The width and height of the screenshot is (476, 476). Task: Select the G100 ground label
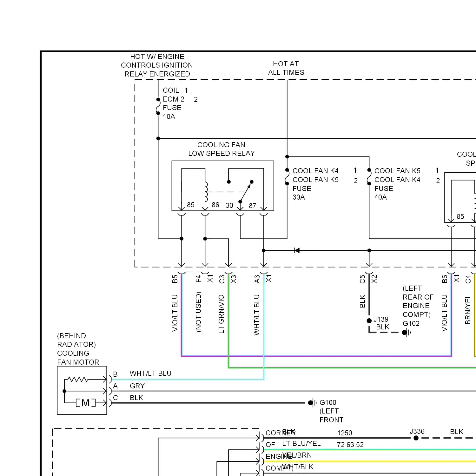click(328, 403)
